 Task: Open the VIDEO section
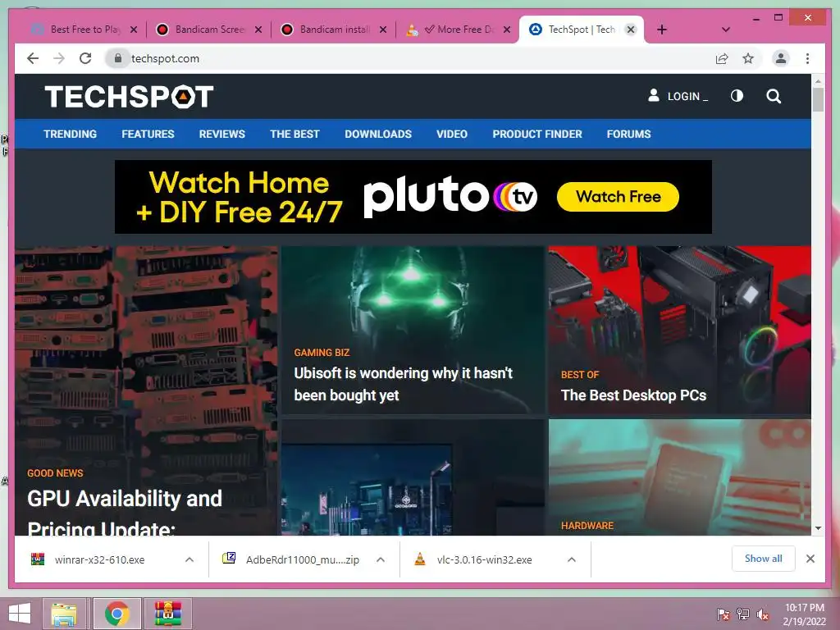tap(452, 134)
